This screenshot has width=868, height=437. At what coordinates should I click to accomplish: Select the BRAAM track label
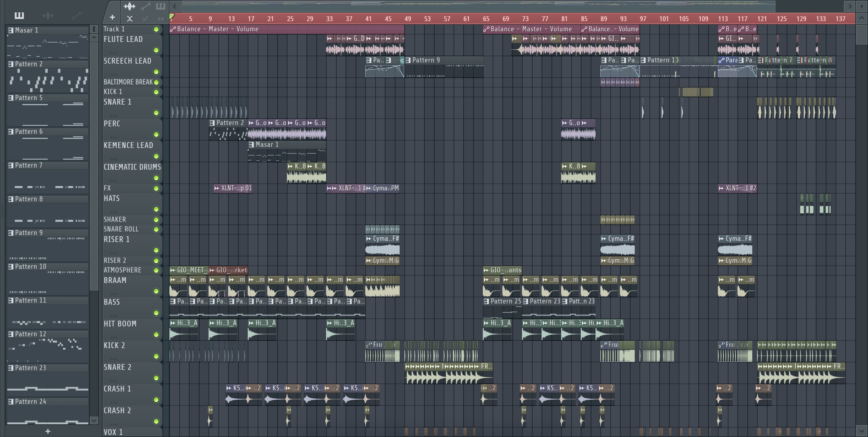115,280
